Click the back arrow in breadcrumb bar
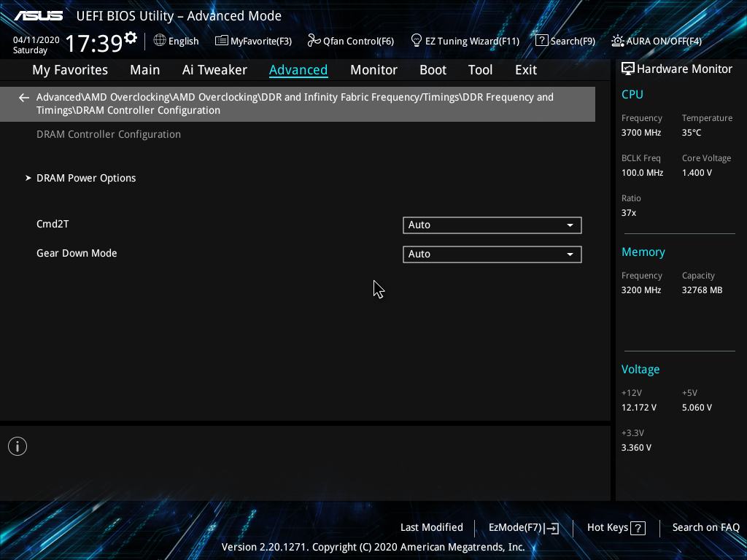Screen dimensions: 747x560 [x=24, y=98]
